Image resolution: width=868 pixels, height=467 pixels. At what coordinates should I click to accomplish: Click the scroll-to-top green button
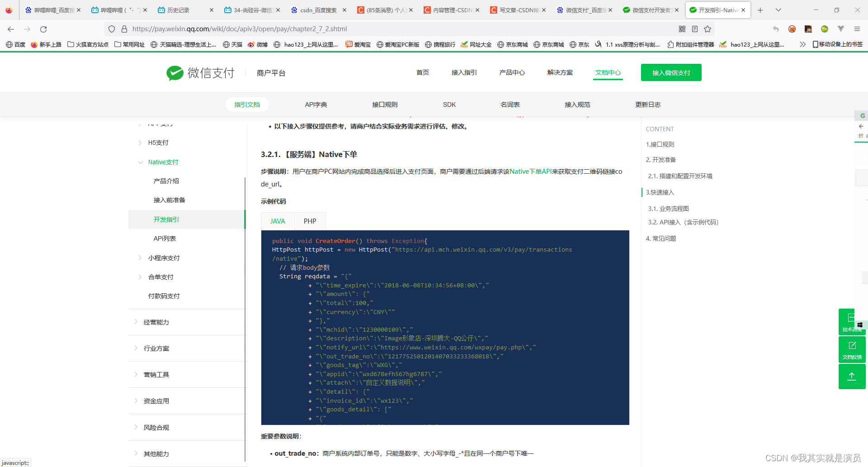852,376
